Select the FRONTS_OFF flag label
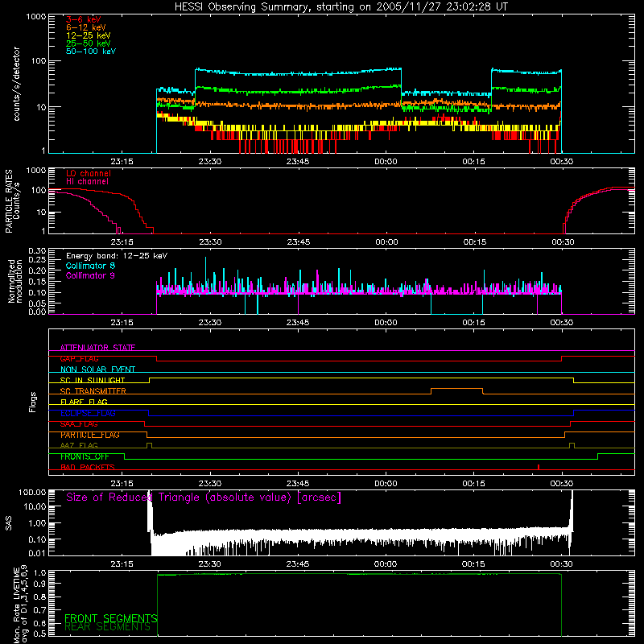Screen dimensions: 644x644 point(85,456)
